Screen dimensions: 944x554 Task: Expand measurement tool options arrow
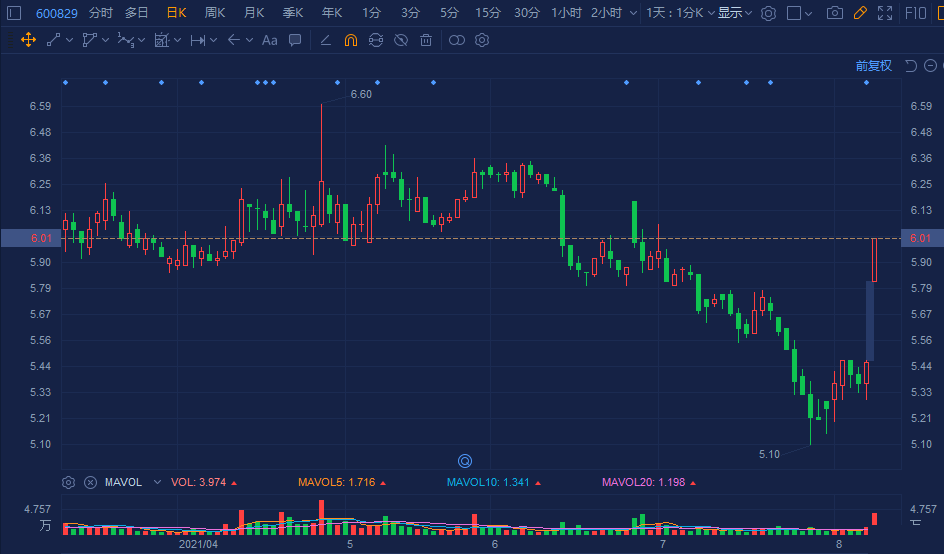point(177,40)
